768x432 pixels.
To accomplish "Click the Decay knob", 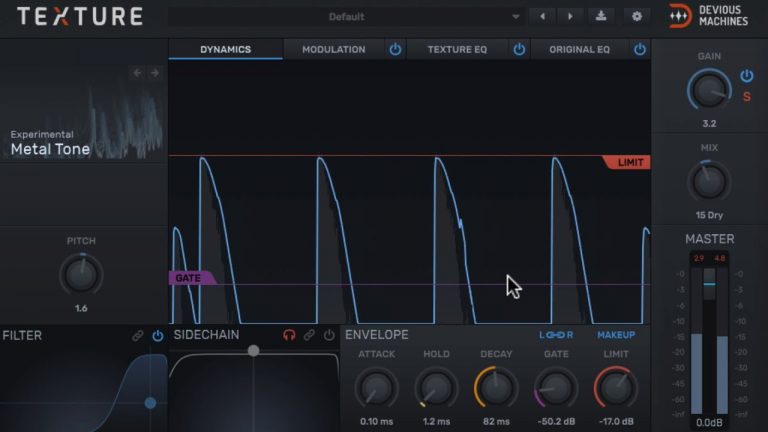I will [496, 387].
